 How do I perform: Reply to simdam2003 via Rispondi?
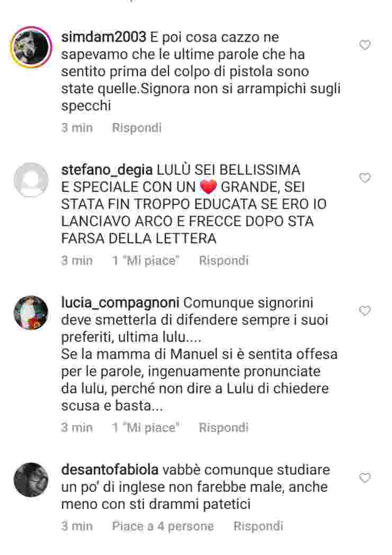137,128
